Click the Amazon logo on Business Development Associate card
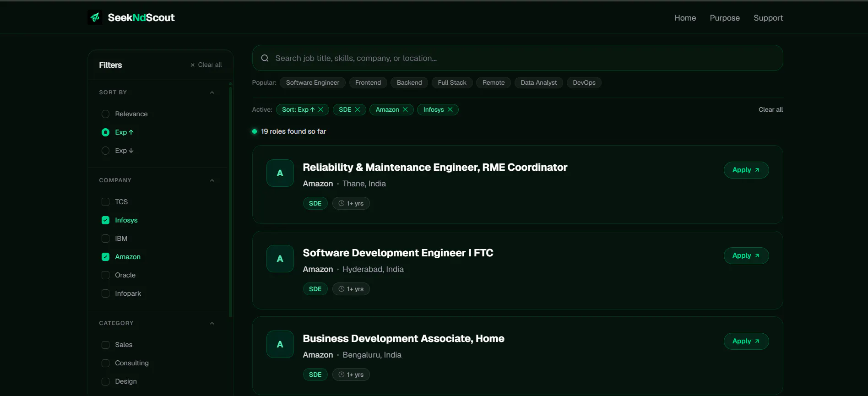The width and height of the screenshot is (868, 396). [x=280, y=344]
